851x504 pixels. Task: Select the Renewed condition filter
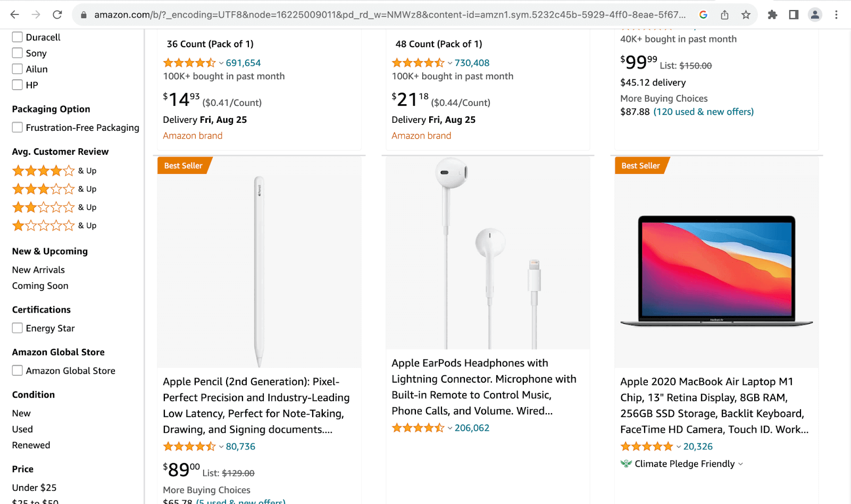pos(31,446)
